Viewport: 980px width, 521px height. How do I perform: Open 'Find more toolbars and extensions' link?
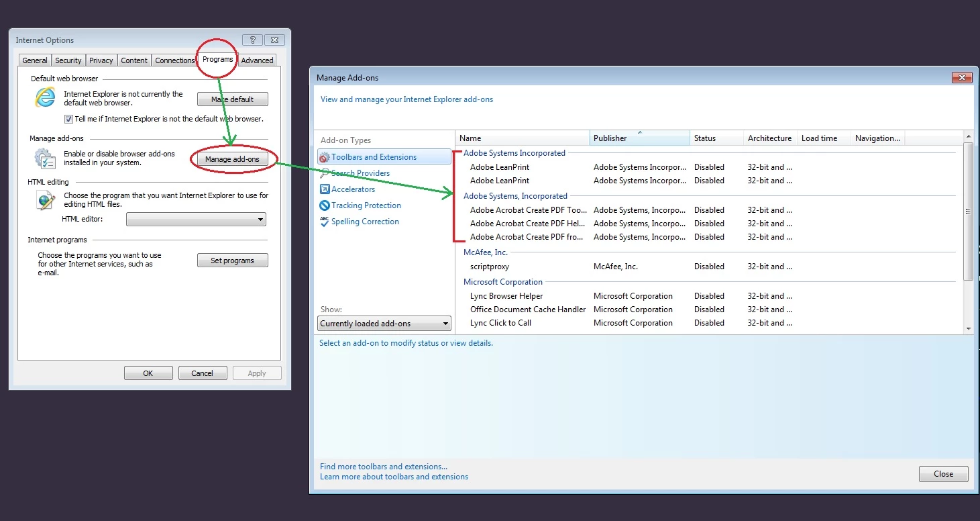[384, 467]
